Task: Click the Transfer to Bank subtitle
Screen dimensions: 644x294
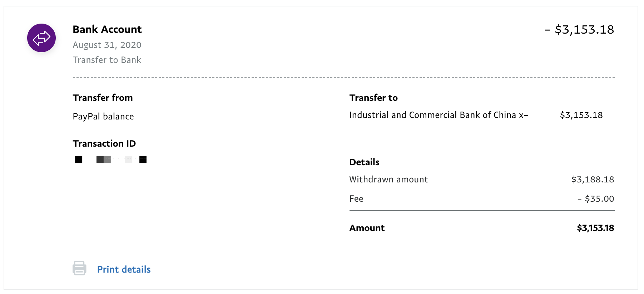Action: 107,60
